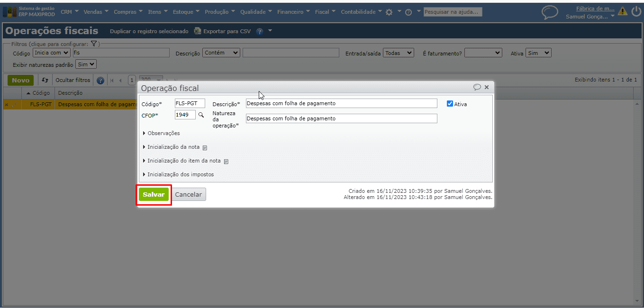Click the comment bubble icon in dialog title
Screen dimensions: 644x308
tap(477, 88)
